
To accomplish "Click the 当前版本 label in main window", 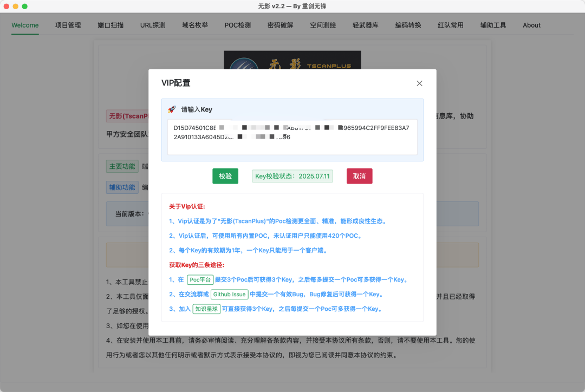I will click(x=129, y=214).
